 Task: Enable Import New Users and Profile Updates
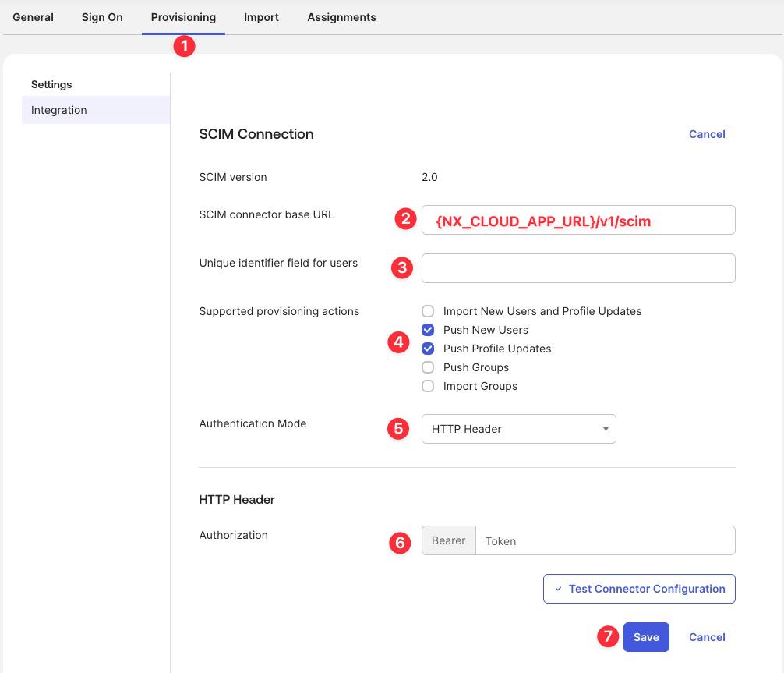point(428,310)
